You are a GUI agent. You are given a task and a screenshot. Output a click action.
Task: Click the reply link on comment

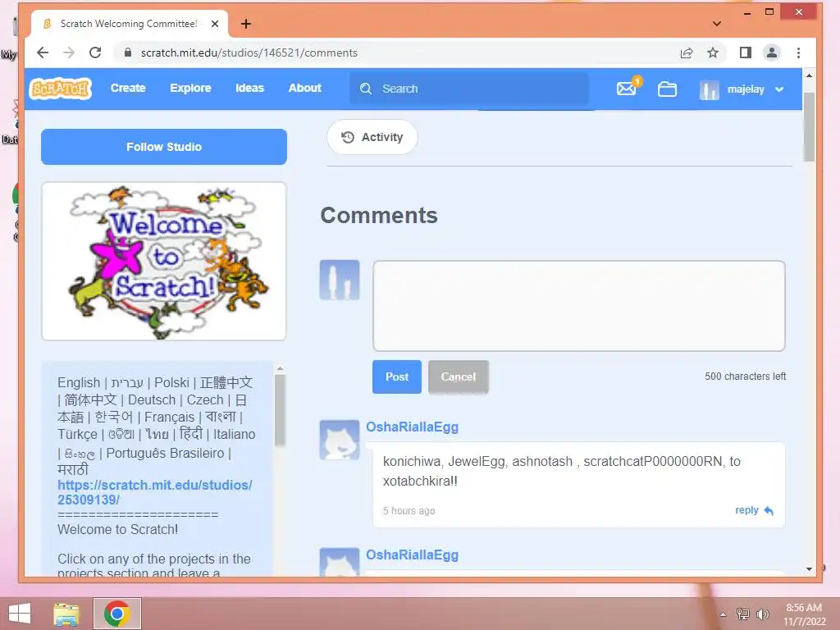click(746, 510)
